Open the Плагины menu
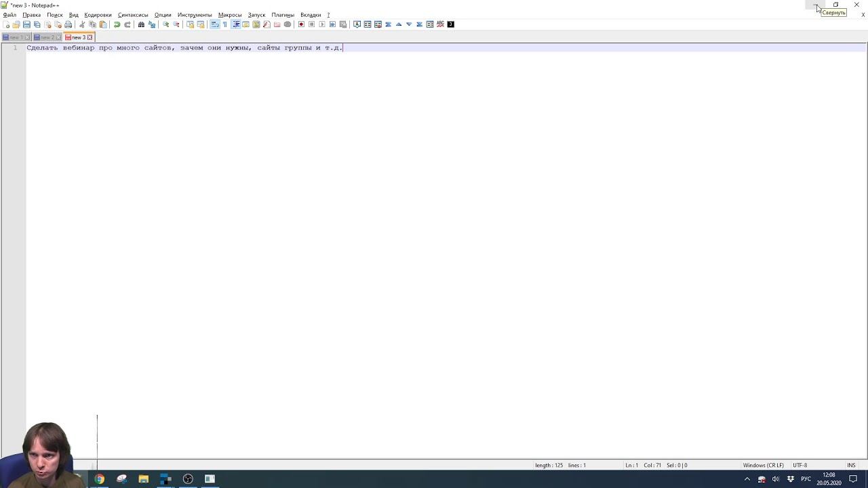 pos(283,15)
